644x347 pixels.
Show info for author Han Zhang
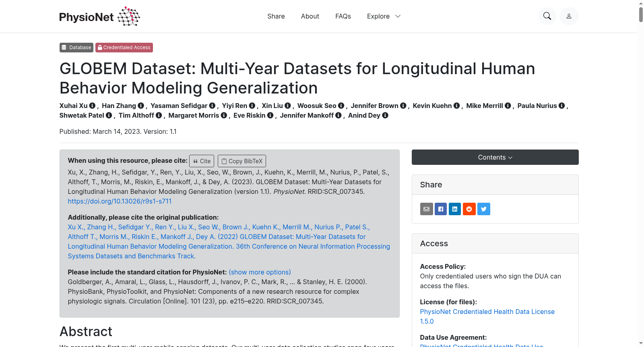pos(141,106)
